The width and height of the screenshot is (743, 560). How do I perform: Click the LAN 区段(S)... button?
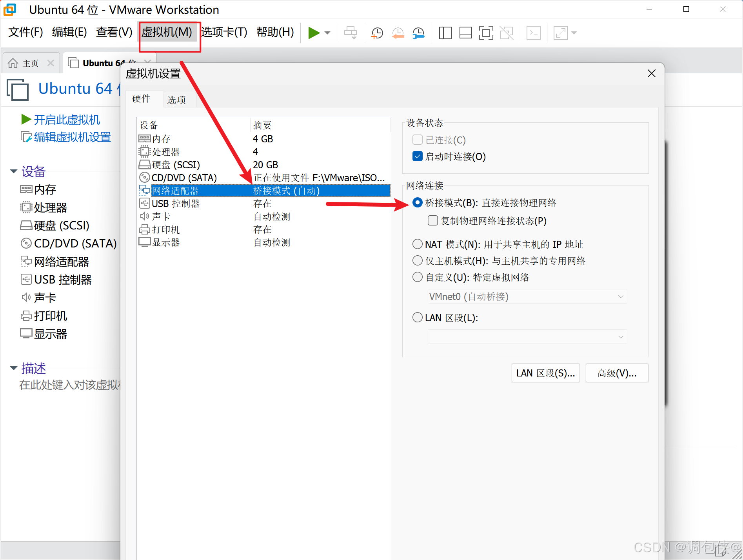point(545,373)
